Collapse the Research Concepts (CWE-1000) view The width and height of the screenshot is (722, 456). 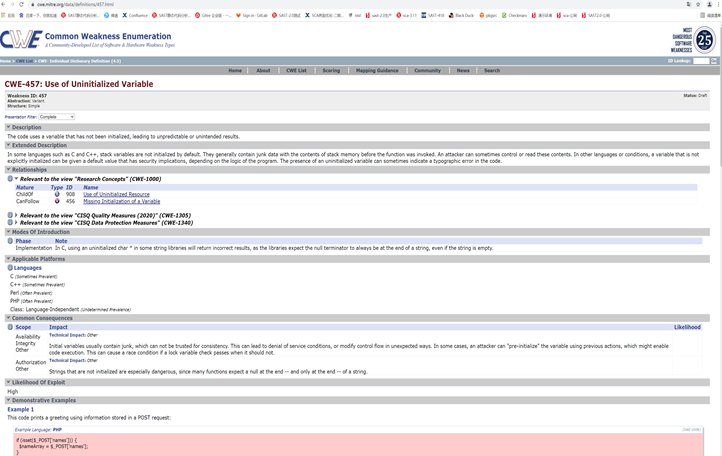(x=17, y=179)
